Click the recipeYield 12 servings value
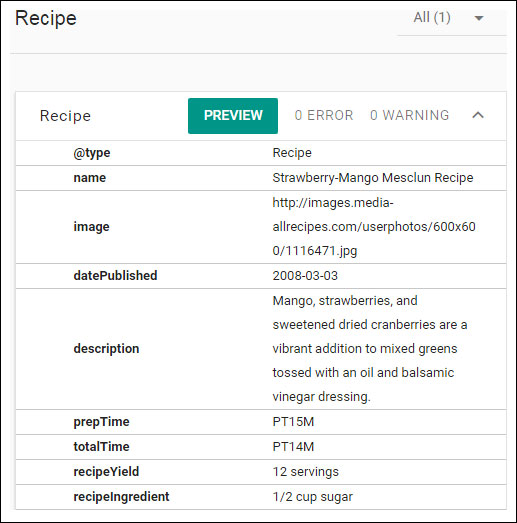Viewport: 517px width, 523px height. tap(306, 472)
